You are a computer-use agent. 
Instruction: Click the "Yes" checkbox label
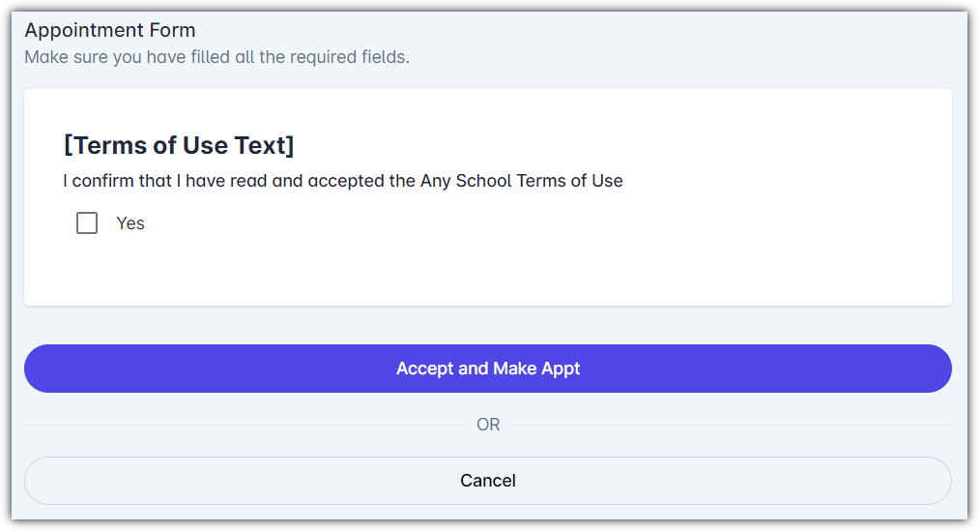(x=130, y=223)
